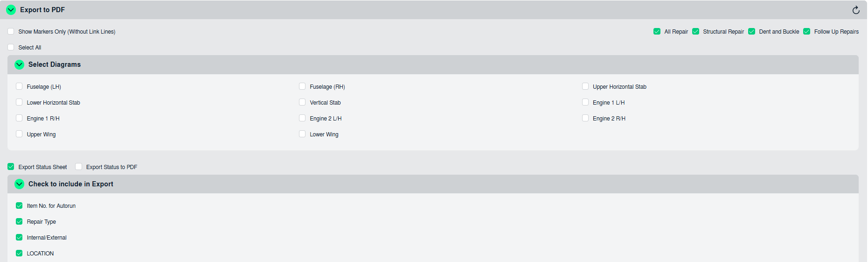This screenshot has height=262, width=868.
Task: Select the Fuselage (LH) diagram
Action: click(19, 86)
